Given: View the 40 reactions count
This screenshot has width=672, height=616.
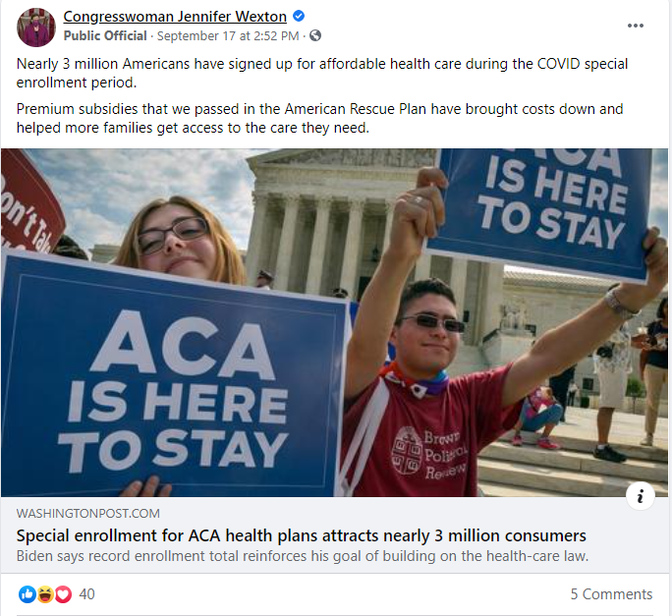Looking at the screenshot, I should [x=86, y=594].
